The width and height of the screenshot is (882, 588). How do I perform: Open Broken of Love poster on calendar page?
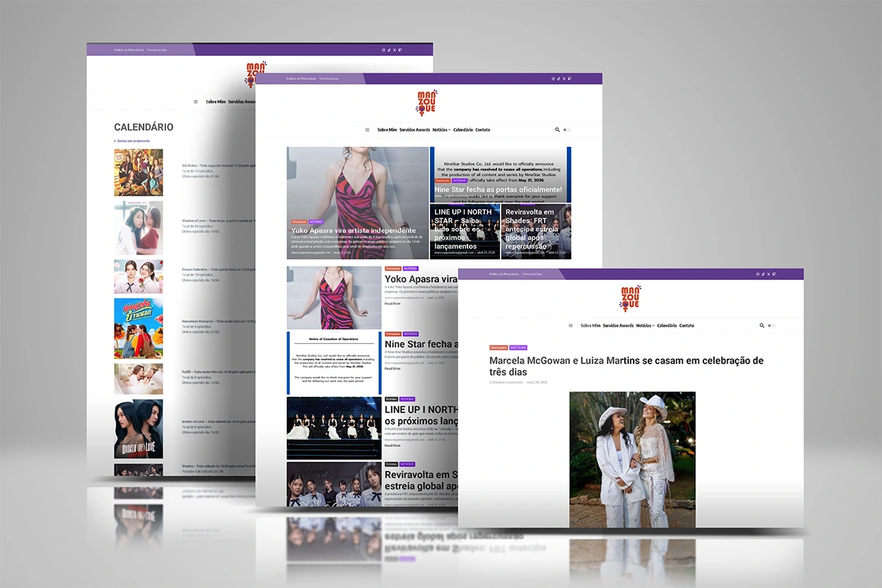(x=138, y=429)
